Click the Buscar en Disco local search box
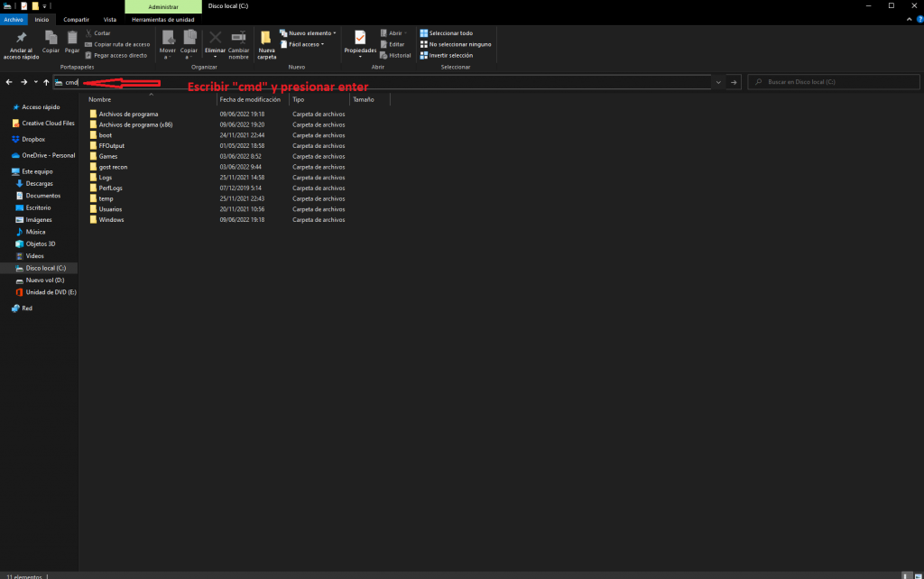The height and width of the screenshot is (579, 924). 835,82
